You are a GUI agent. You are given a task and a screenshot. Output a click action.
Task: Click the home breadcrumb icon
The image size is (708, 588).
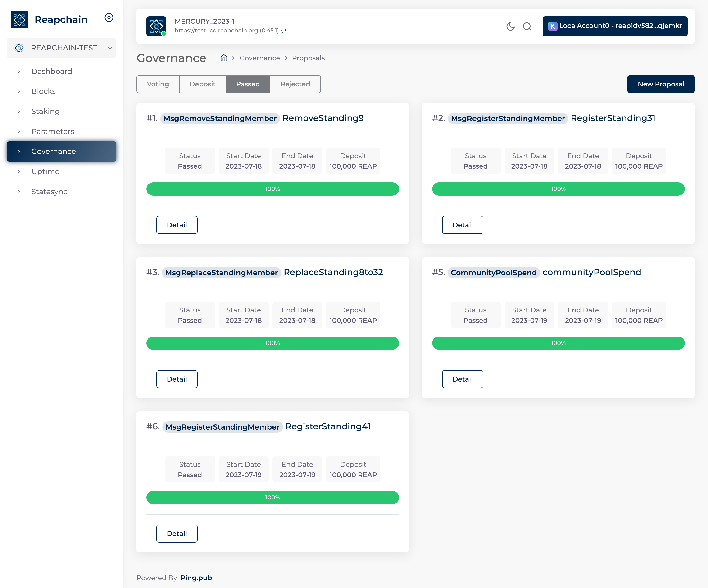click(223, 58)
